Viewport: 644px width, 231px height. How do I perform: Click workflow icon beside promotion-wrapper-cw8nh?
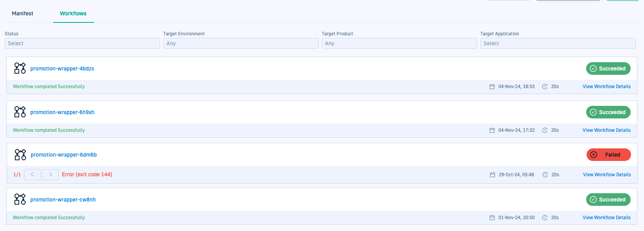pyautogui.click(x=20, y=199)
